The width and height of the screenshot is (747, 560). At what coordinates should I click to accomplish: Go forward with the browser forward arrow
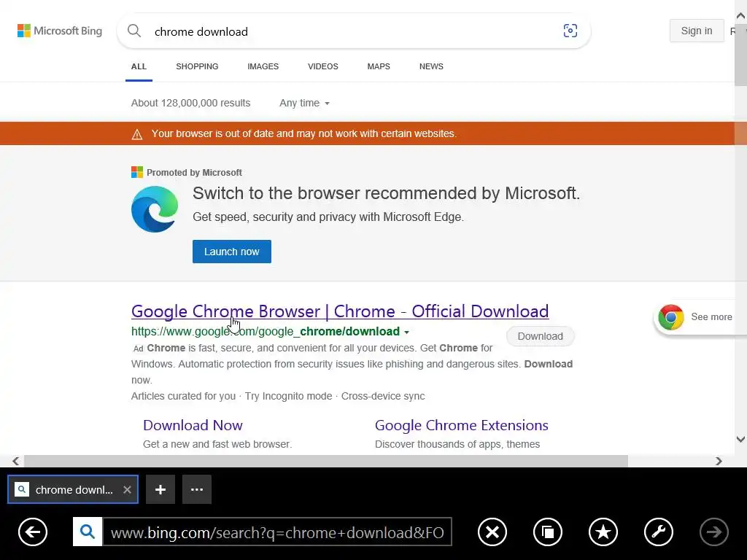pos(713,532)
